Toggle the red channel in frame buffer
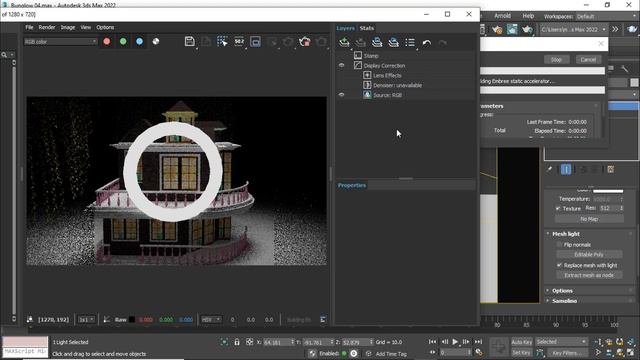The width and height of the screenshot is (640, 360). click(x=107, y=41)
